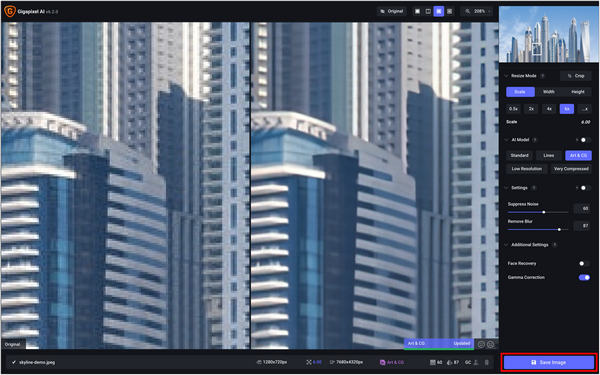The image size is (600, 375).
Task: Delete the image using the trash icon
Action: (x=487, y=362)
